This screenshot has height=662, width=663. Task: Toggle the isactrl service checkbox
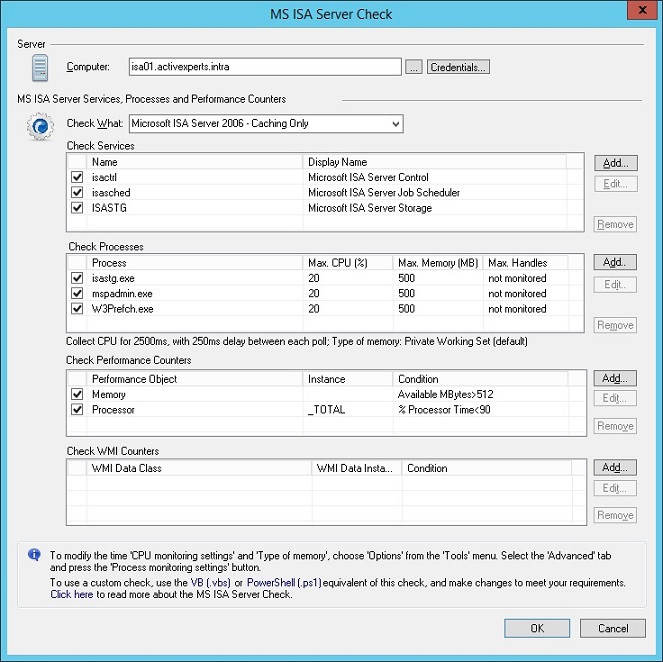pos(77,177)
